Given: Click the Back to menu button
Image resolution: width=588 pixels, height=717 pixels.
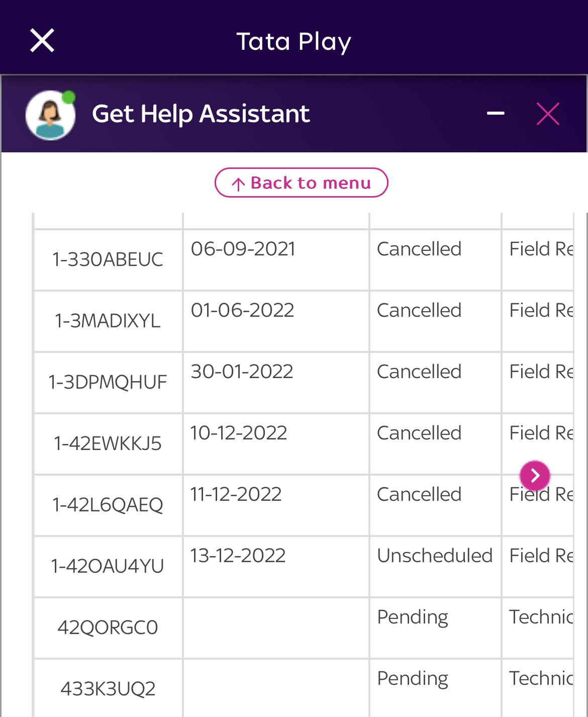Looking at the screenshot, I should pos(302,183).
